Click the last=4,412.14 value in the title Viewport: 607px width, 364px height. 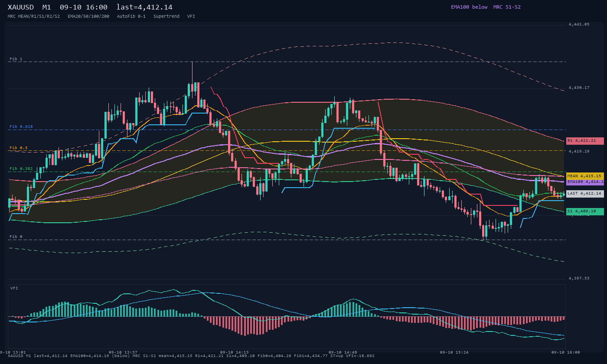click(144, 7)
